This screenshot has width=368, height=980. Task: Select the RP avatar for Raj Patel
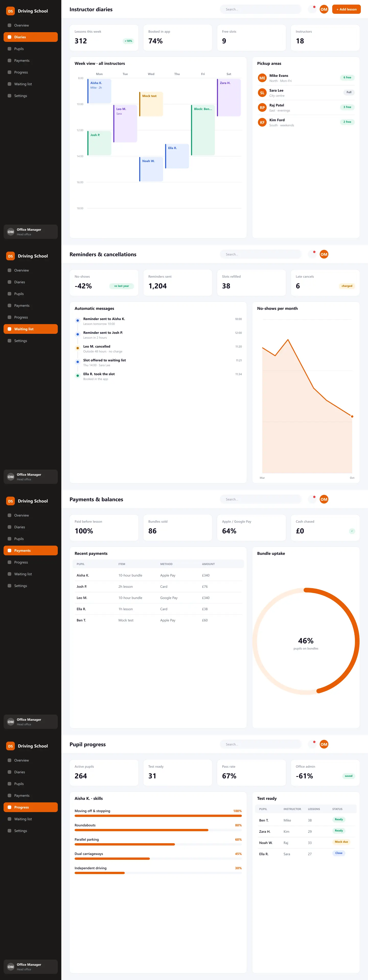pos(262,108)
